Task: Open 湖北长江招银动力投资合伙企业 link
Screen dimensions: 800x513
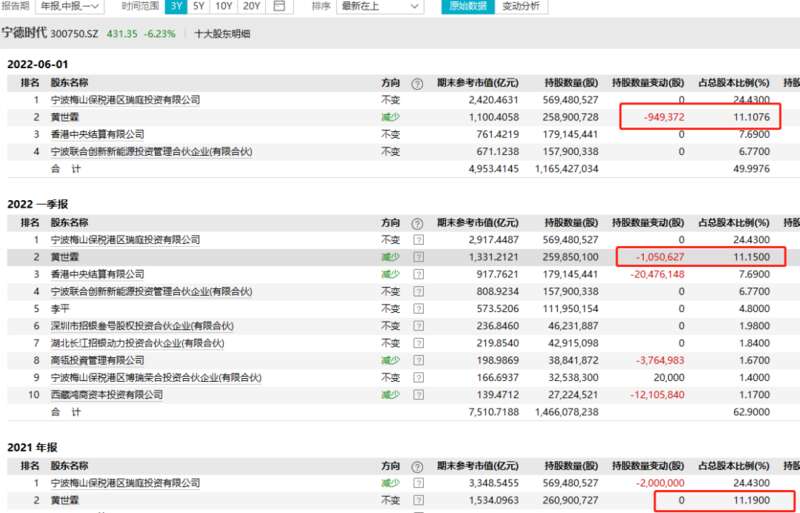Action: coord(137,344)
